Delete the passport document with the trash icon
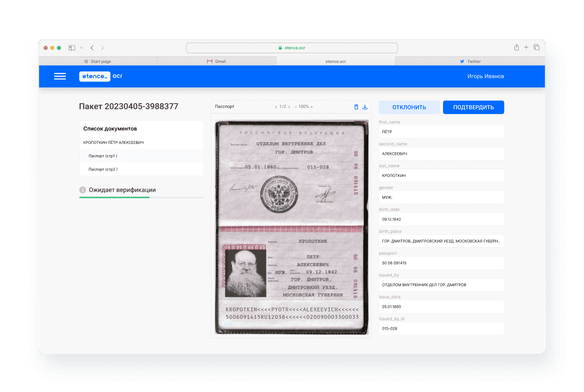 coord(356,107)
